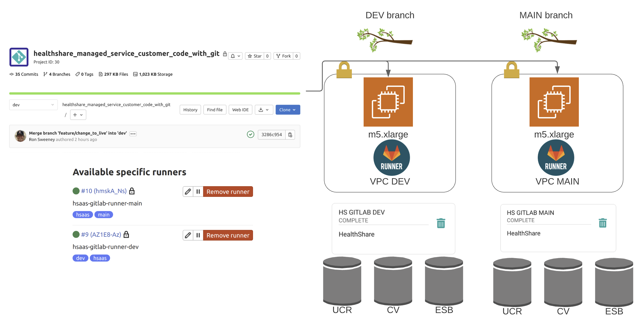Click Ron Sweeney's avatar thumbnail
The height and width of the screenshot is (321, 644).
20,136
